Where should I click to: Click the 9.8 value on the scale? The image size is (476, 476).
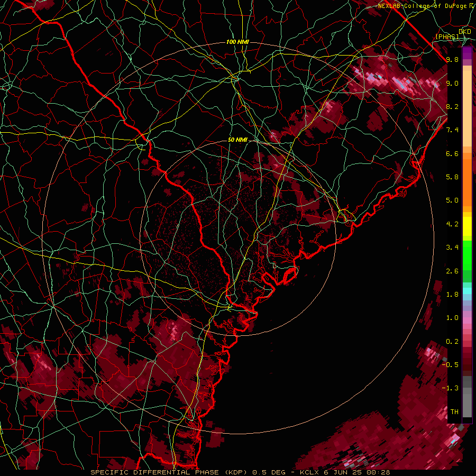[x=452, y=59]
